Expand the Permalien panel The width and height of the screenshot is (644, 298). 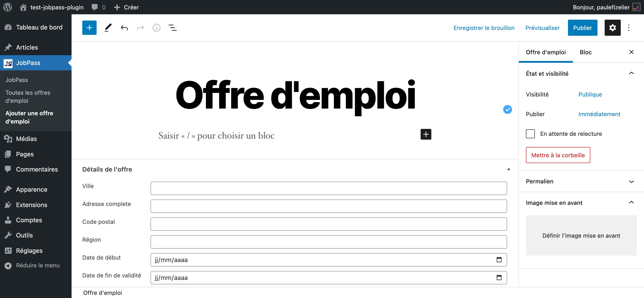[x=631, y=181]
